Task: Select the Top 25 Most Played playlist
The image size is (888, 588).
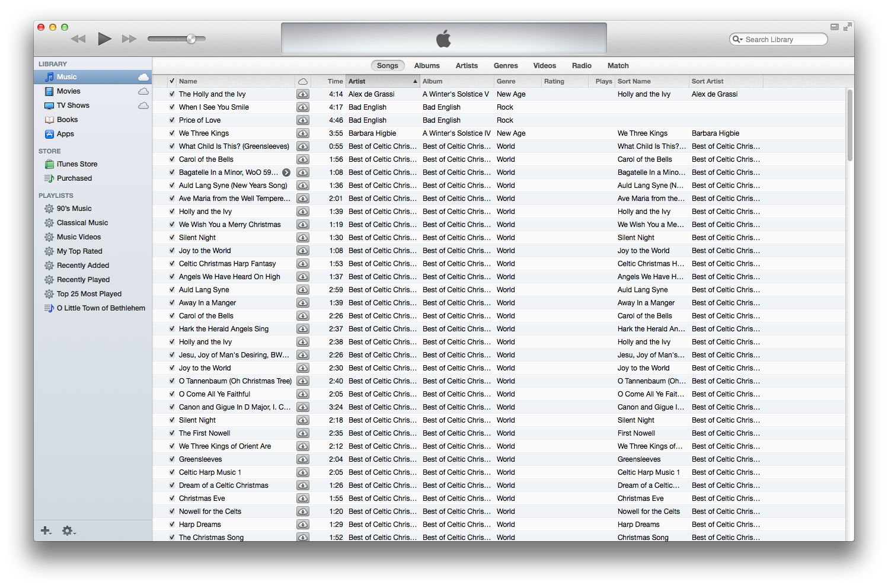Action: tap(89, 294)
